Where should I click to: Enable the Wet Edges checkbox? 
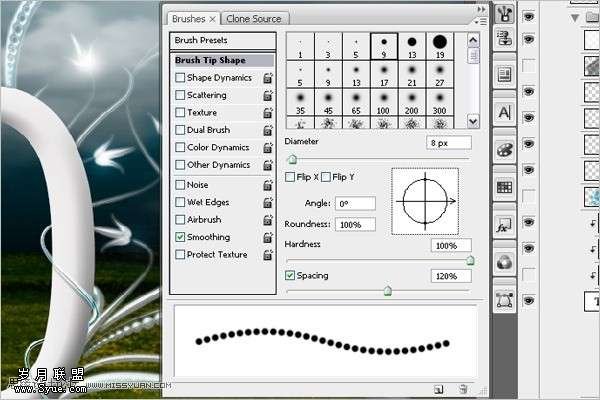coord(180,202)
